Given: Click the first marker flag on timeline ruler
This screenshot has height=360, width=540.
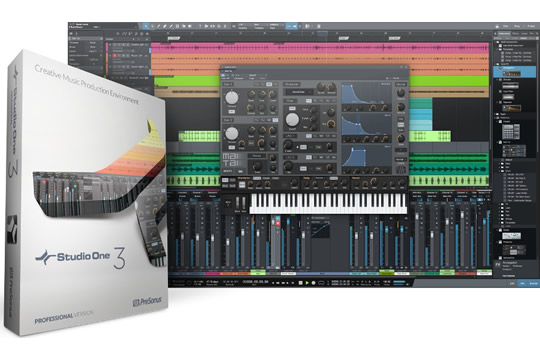Looking at the screenshot, I should pos(173,38).
